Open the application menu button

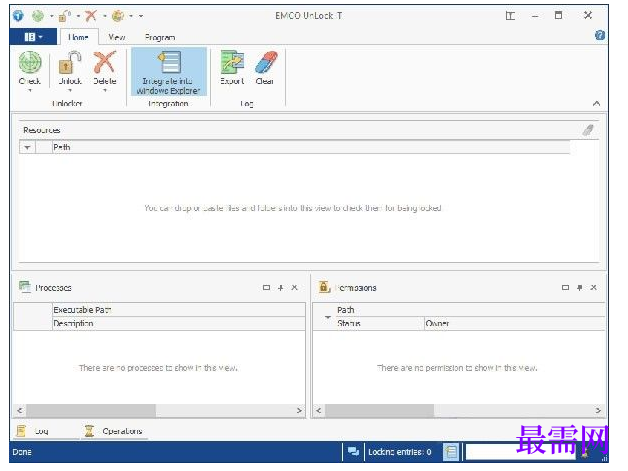tap(33, 37)
